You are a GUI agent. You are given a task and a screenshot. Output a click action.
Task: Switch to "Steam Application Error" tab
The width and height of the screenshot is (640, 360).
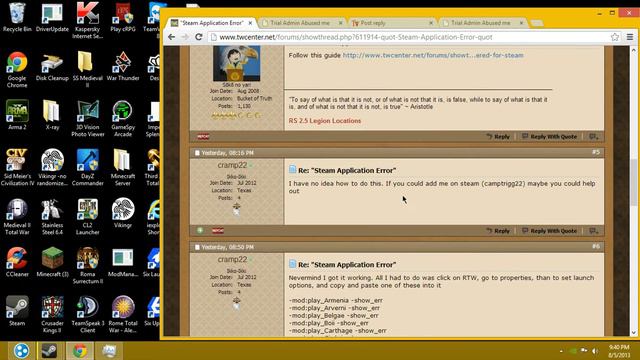click(211, 23)
